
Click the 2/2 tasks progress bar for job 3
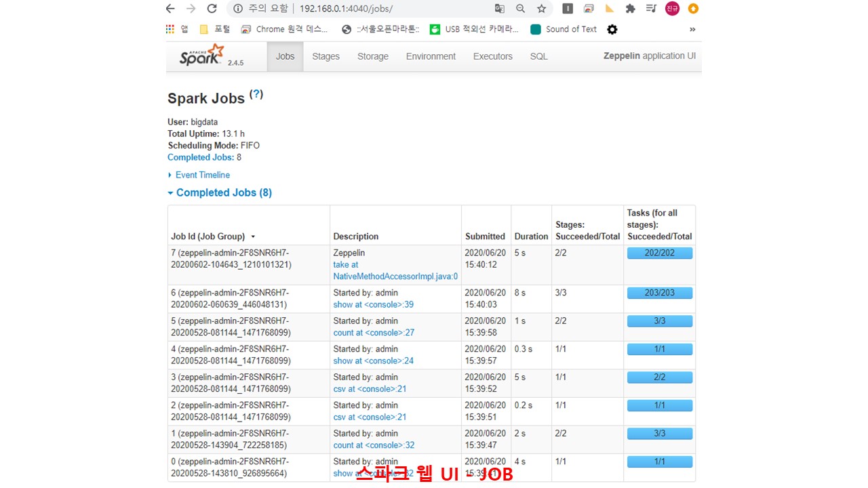click(660, 377)
